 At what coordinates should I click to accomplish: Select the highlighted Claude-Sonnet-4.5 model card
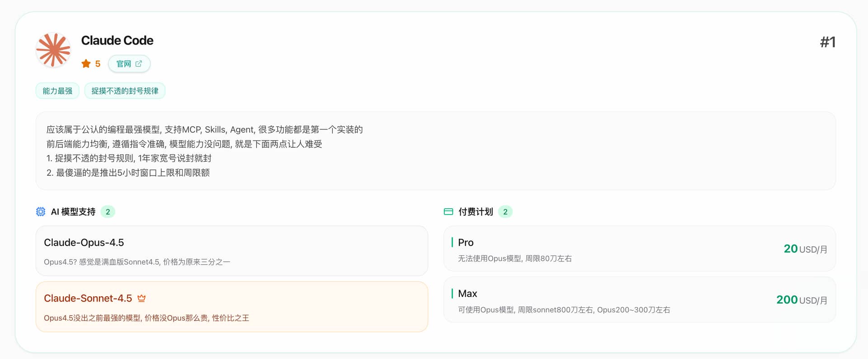coord(231,307)
